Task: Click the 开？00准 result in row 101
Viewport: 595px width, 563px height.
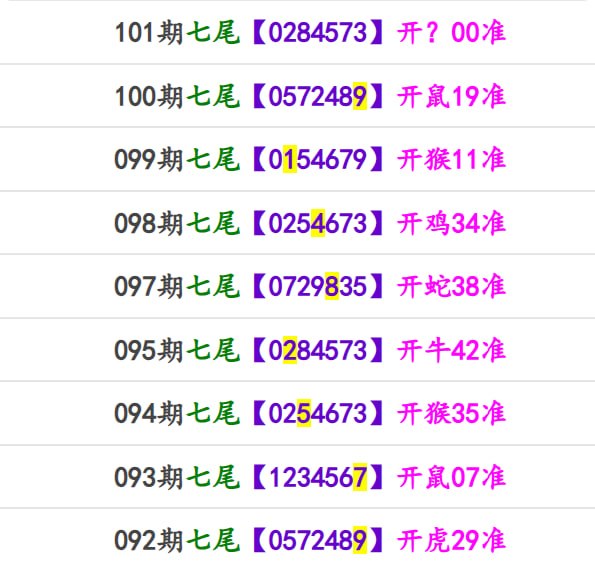Action: 452,32
